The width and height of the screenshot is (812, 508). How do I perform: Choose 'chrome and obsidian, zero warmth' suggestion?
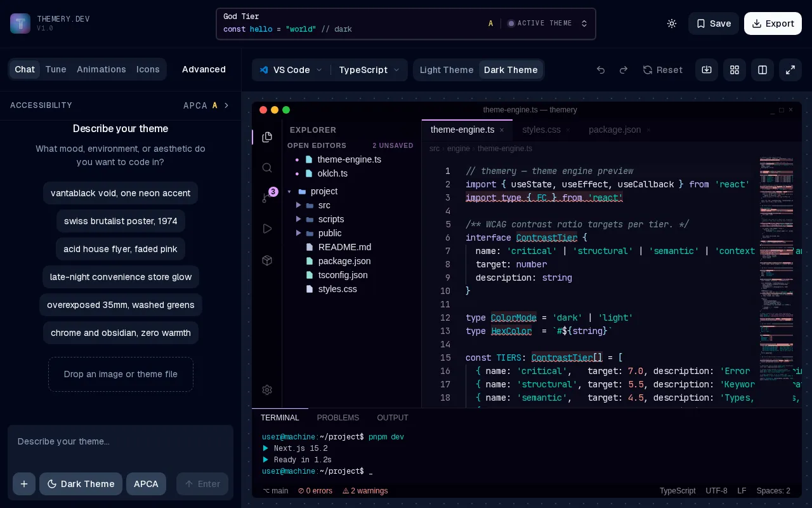click(121, 333)
